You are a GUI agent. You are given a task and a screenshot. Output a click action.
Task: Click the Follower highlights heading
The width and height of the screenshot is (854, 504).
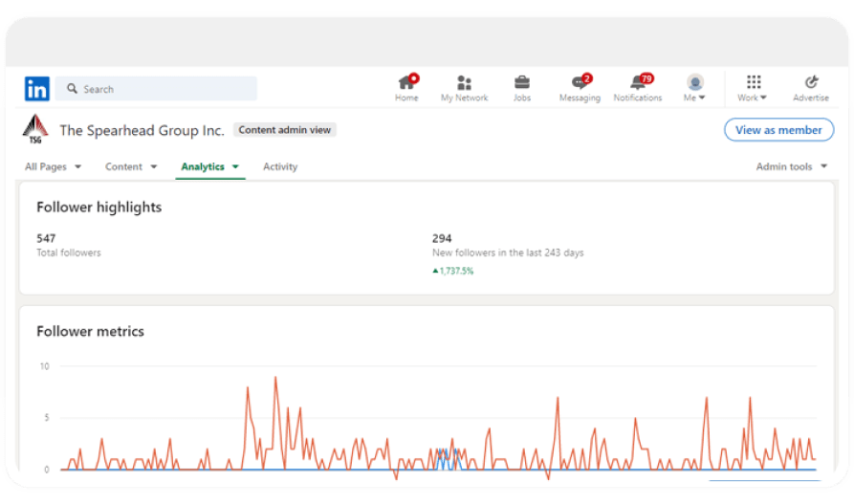99,207
